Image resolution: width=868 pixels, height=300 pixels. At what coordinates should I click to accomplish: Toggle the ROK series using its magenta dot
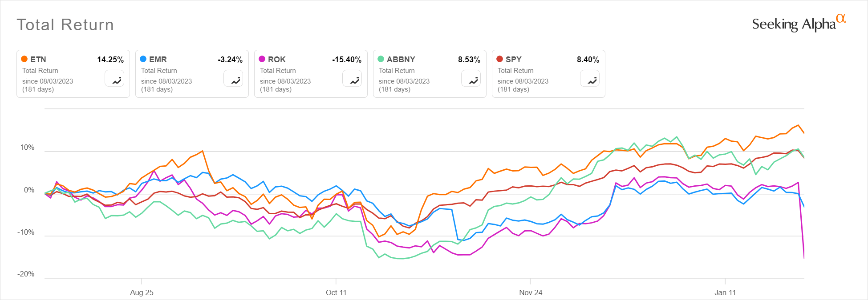263,59
